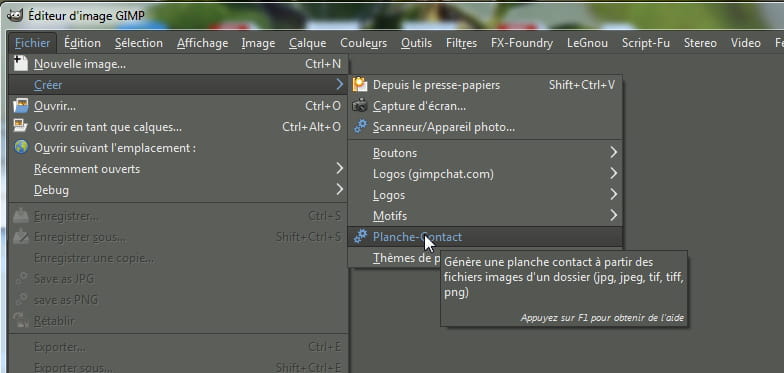Click the Ouvrir folder icon
The width and height of the screenshot is (784, 373).
21,106
